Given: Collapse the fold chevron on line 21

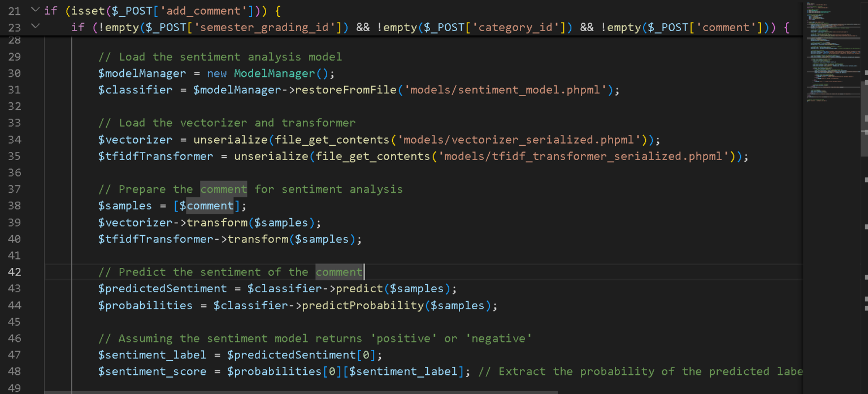Looking at the screenshot, I should (x=36, y=10).
